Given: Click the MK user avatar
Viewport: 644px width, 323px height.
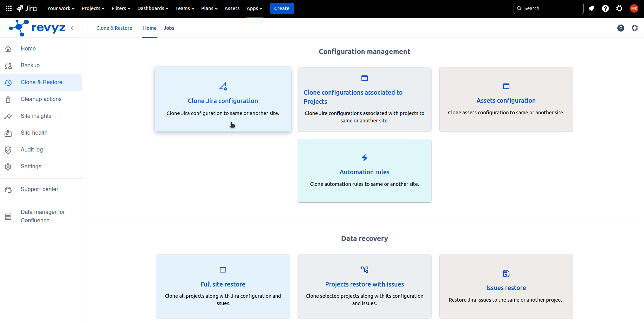Looking at the screenshot, I should pos(634,8).
